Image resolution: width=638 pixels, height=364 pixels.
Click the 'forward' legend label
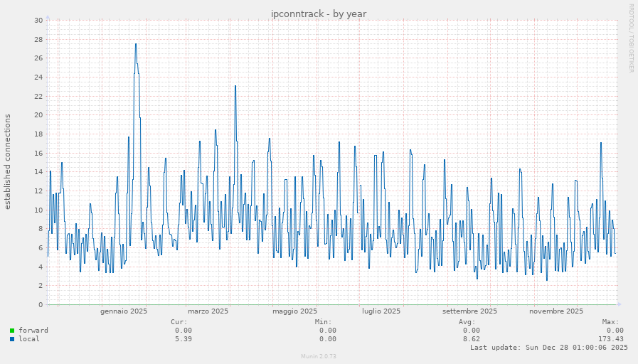tap(33, 331)
